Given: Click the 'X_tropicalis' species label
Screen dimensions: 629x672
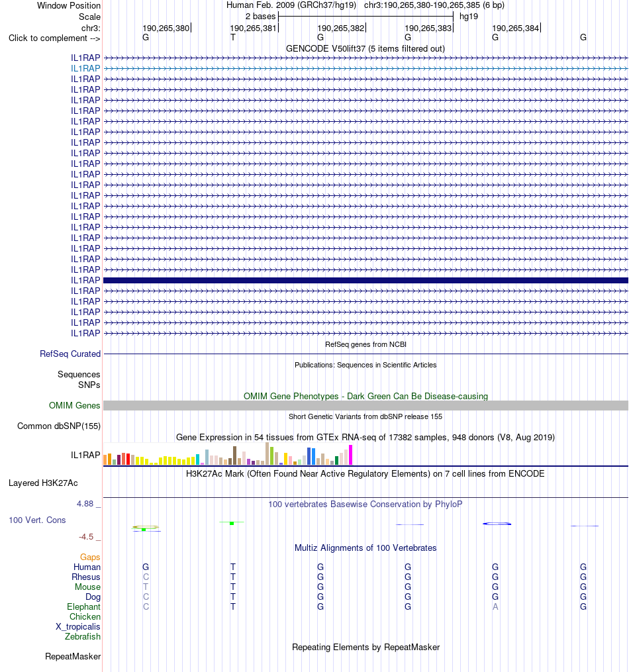Looking at the screenshot, I should coord(78,626).
